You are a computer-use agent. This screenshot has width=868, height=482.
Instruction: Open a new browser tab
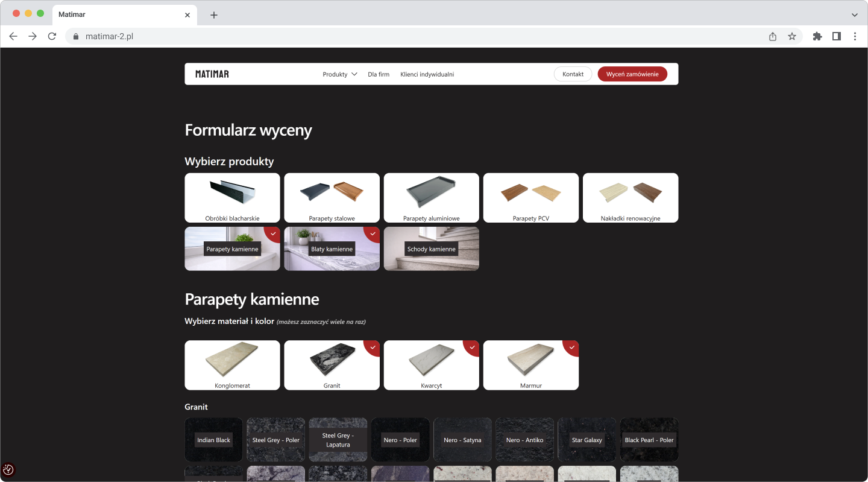pos(214,15)
